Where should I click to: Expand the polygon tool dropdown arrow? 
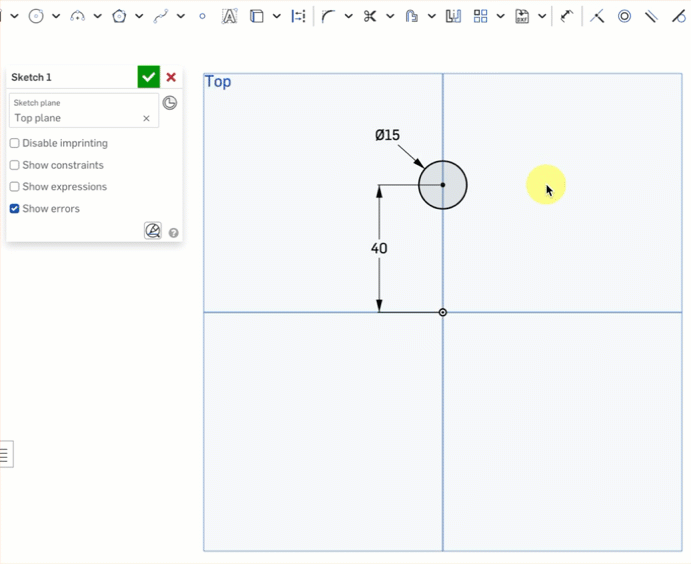pos(139,16)
